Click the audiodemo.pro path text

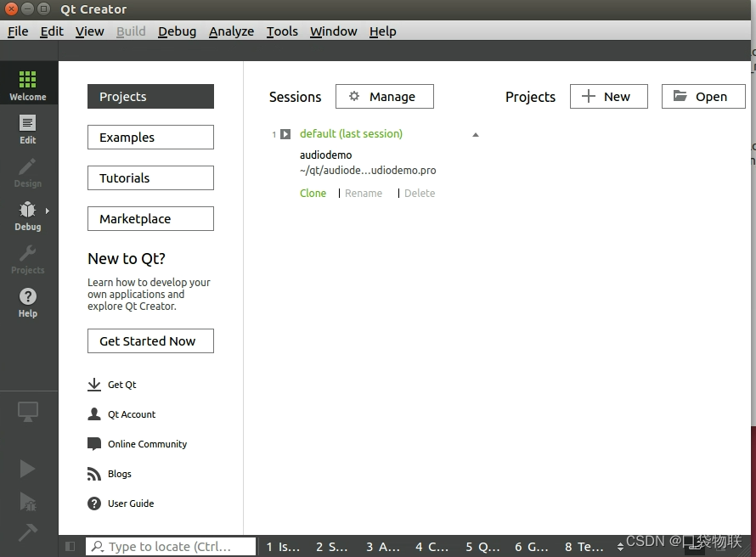(368, 171)
